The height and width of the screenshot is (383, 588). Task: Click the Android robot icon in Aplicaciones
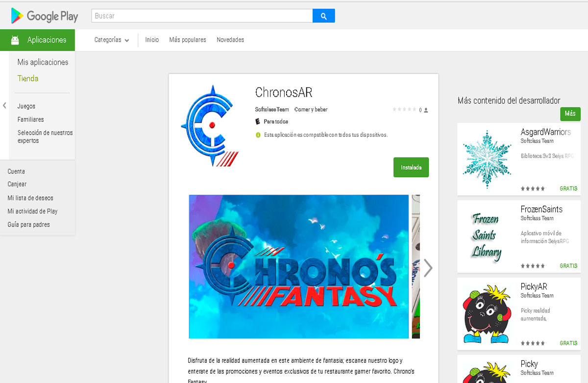click(15, 40)
